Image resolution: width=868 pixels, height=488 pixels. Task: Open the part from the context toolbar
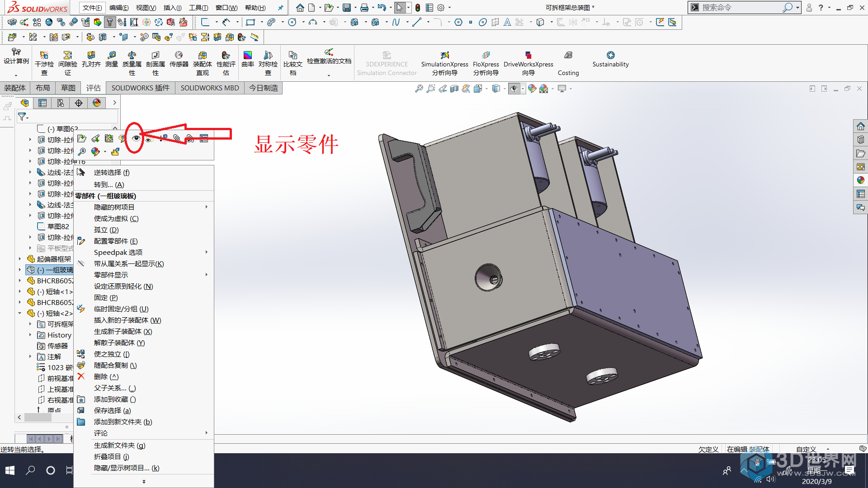point(82,138)
